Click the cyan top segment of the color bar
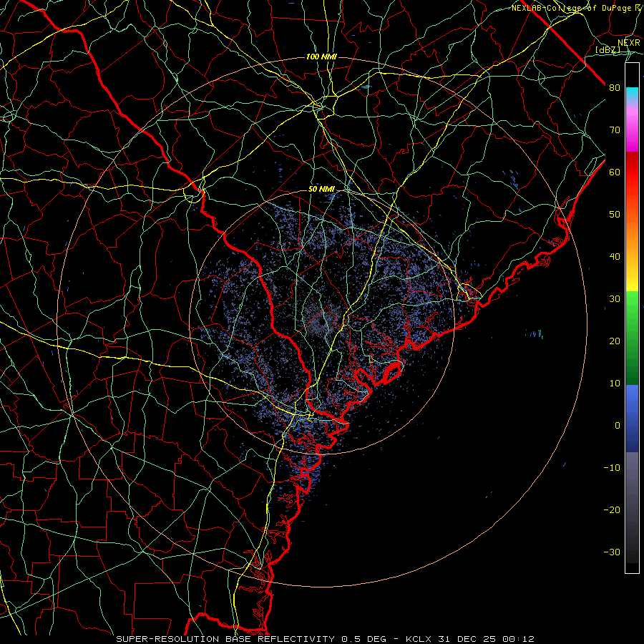Screen dimensions: 644x644 coord(632,94)
